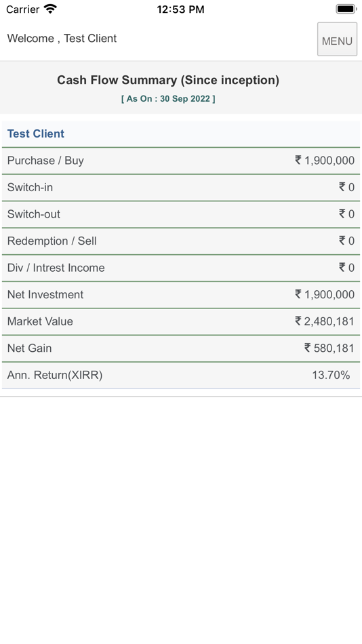Select the Net Investment row label
This screenshot has height=644, width=362.
point(45,294)
